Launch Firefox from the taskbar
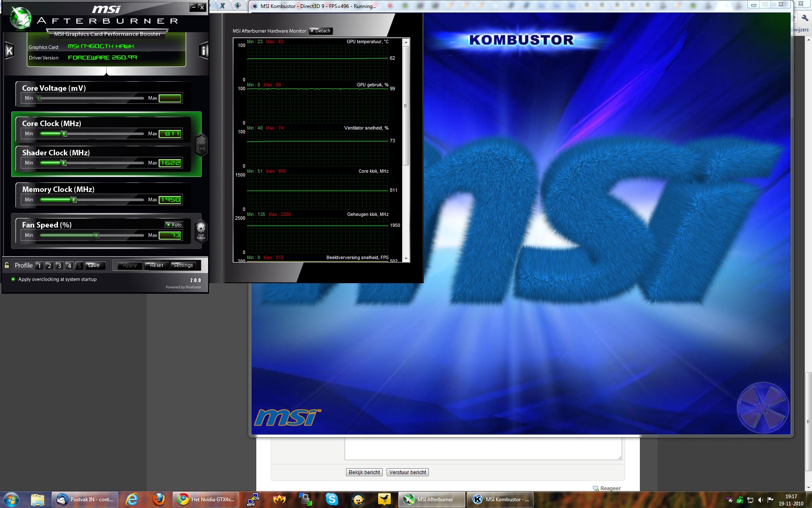The image size is (812, 508). click(159, 500)
